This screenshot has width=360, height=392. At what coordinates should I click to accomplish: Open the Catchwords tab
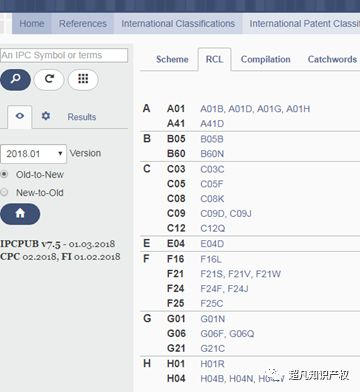[332, 59]
